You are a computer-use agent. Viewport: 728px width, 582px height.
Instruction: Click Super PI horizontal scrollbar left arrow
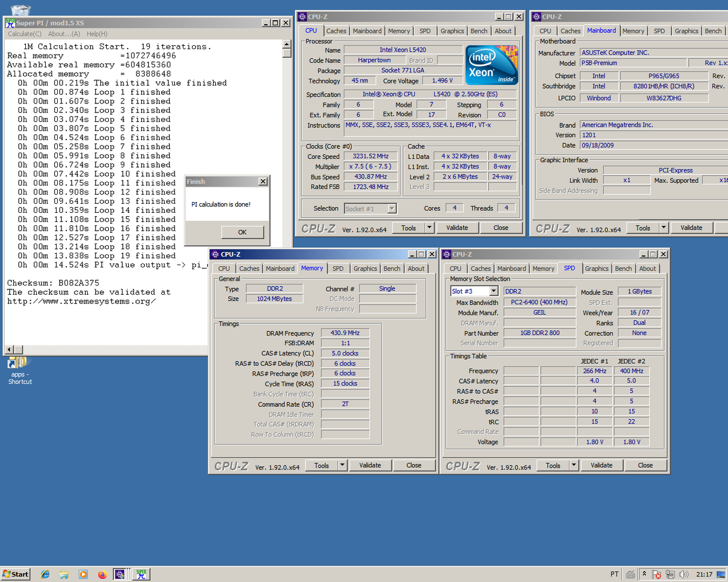click(x=9, y=350)
